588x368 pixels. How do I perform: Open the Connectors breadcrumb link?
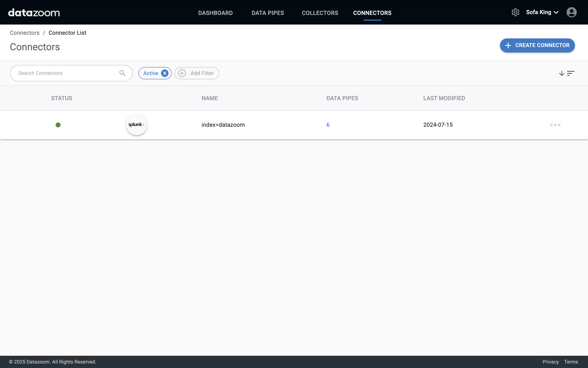24,33
